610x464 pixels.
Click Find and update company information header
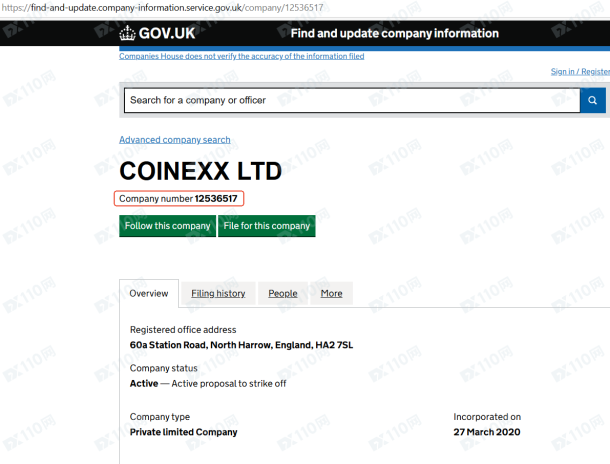[x=394, y=33]
